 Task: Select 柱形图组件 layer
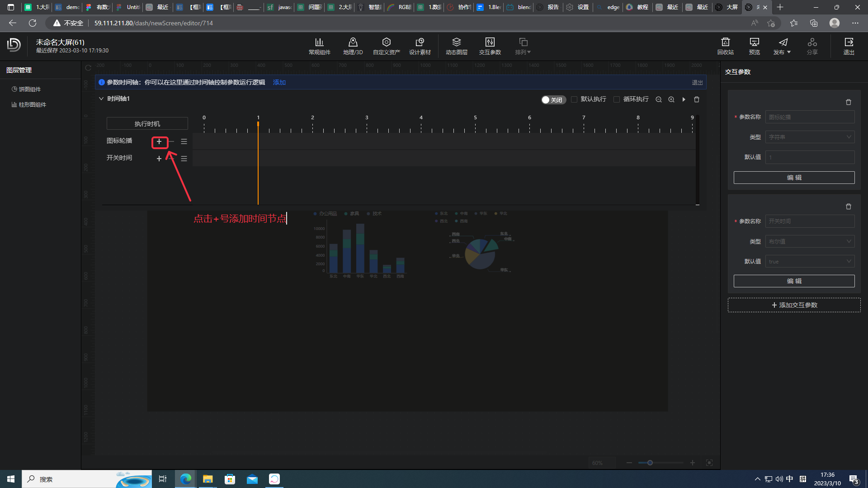(29, 105)
